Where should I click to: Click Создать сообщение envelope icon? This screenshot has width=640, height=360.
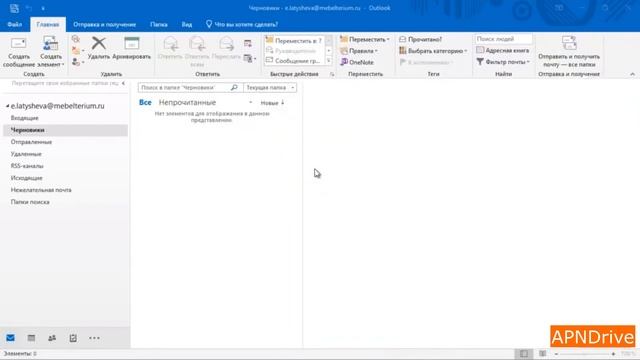[18, 44]
